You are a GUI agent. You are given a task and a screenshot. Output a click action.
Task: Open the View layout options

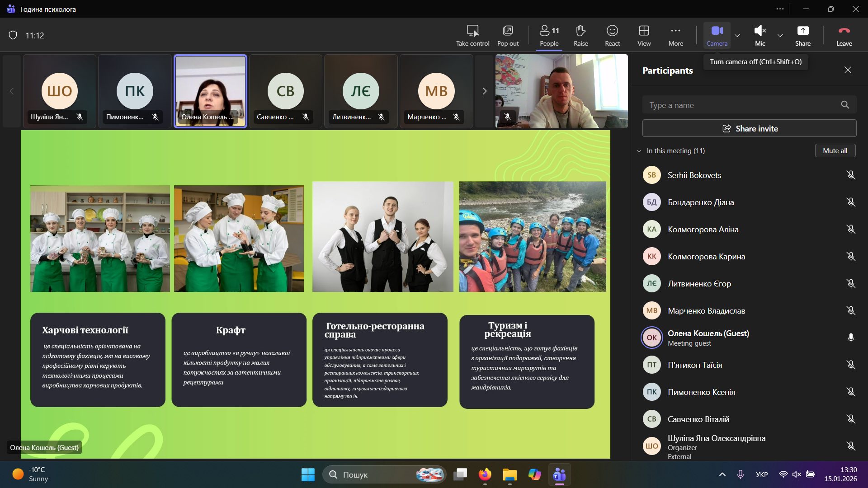tap(644, 35)
